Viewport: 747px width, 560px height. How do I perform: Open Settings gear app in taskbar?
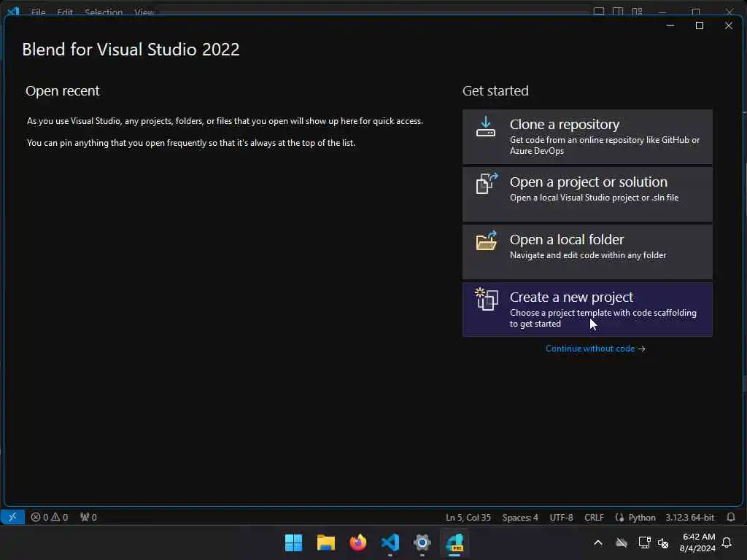[422, 542]
